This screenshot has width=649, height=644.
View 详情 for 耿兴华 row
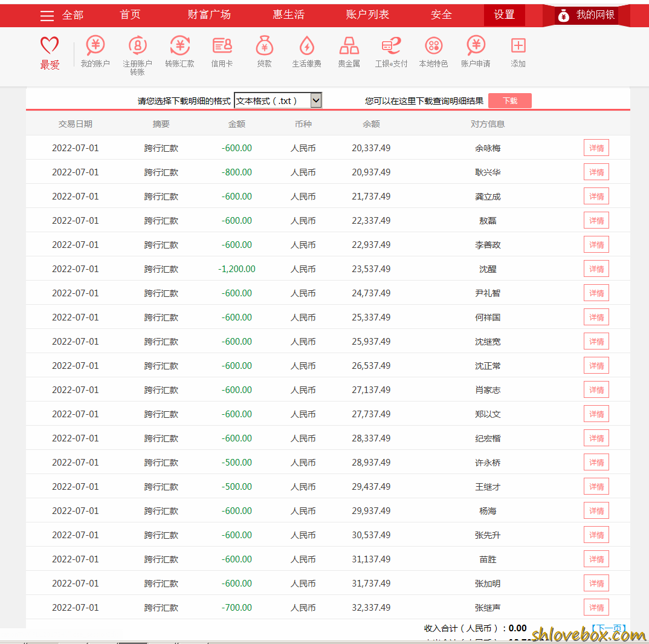click(x=596, y=172)
